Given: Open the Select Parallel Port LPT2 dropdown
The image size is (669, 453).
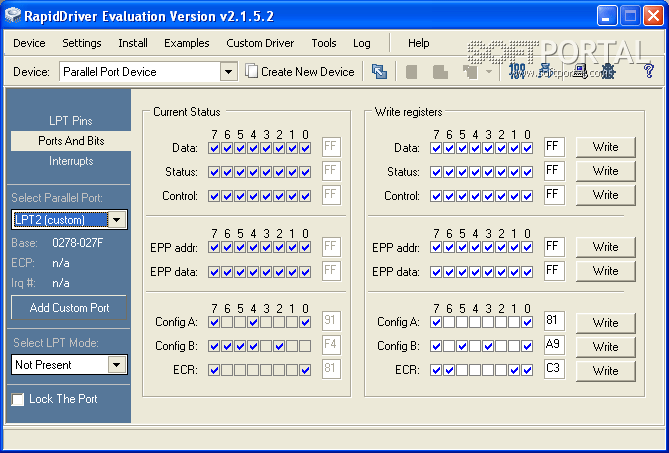Looking at the screenshot, I should pos(116,220).
